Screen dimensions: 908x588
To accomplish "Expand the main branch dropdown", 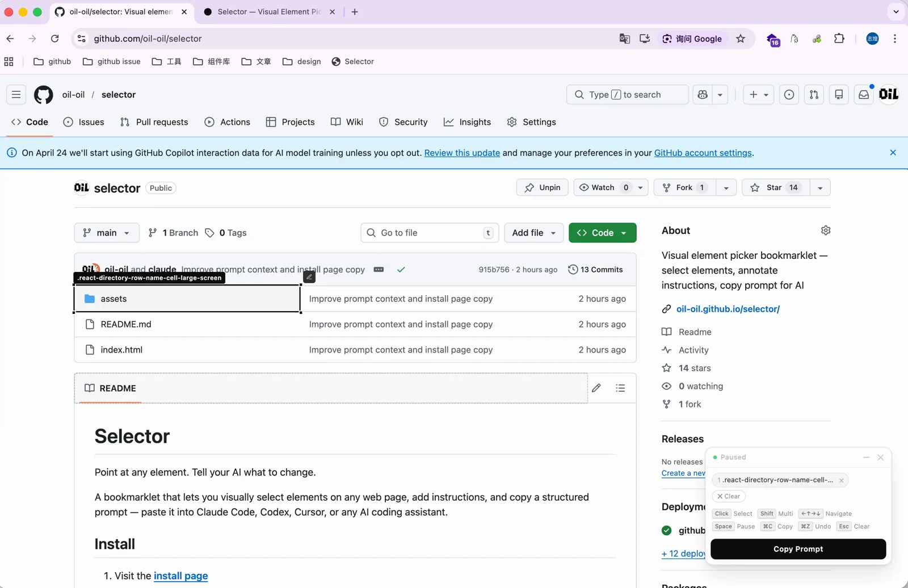I will click(x=107, y=233).
